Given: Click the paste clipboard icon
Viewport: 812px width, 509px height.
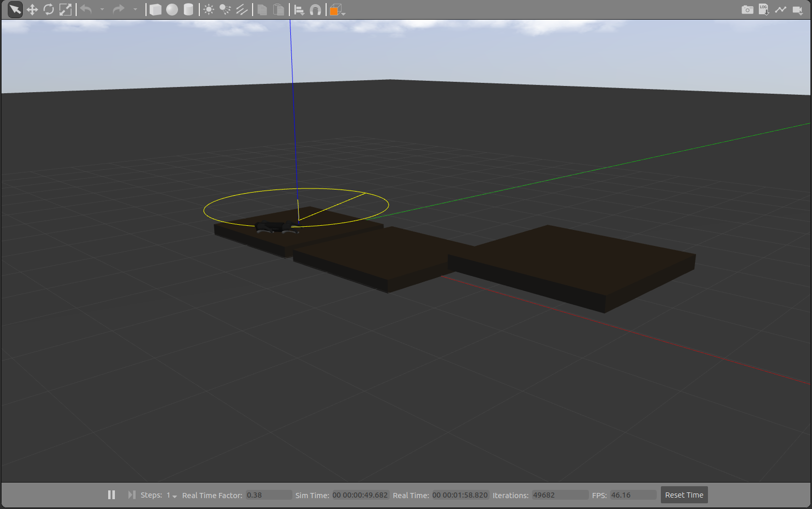Looking at the screenshot, I should tap(279, 10).
